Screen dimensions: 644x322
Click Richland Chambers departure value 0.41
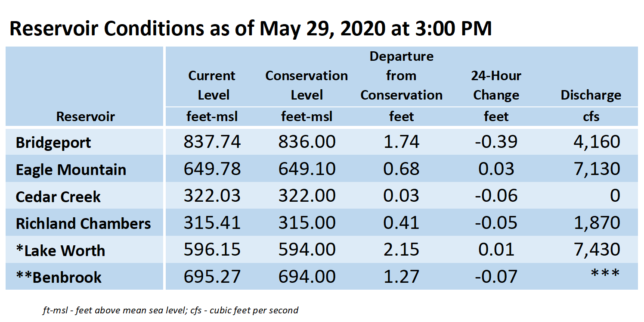[401, 223]
